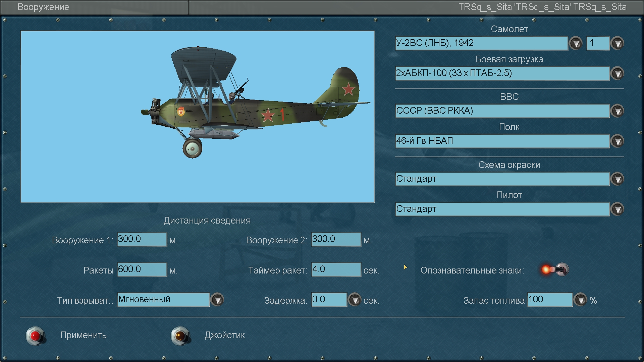Expand aircraft number dropdown next to 1
The width and height of the screenshot is (644, 362).
point(617,43)
